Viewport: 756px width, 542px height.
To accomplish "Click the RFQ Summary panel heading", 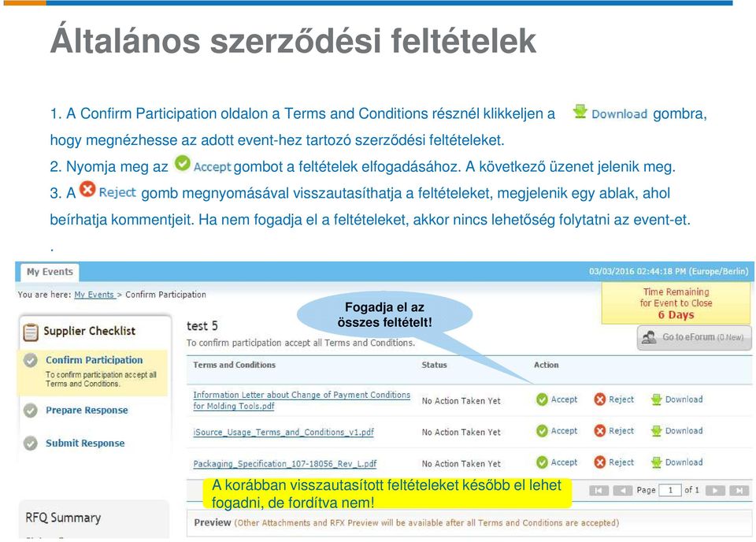I will (63, 518).
